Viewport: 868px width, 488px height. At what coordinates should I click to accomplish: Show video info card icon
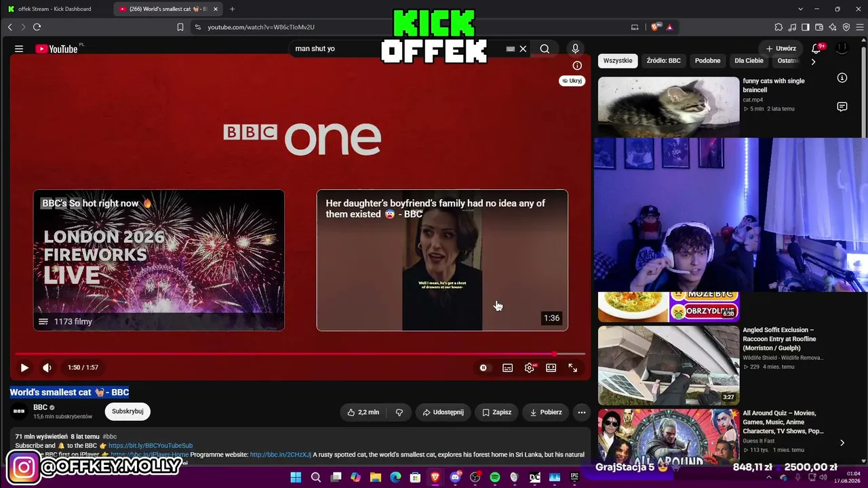point(577,66)
